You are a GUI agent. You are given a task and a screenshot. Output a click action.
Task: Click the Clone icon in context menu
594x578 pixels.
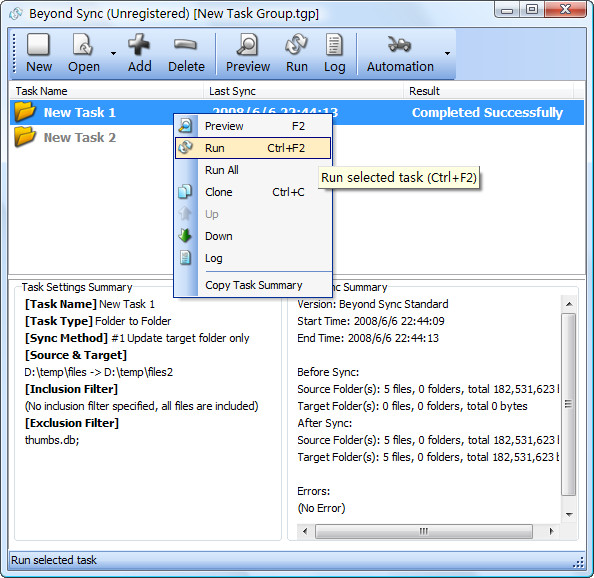(x=185, y=192)
